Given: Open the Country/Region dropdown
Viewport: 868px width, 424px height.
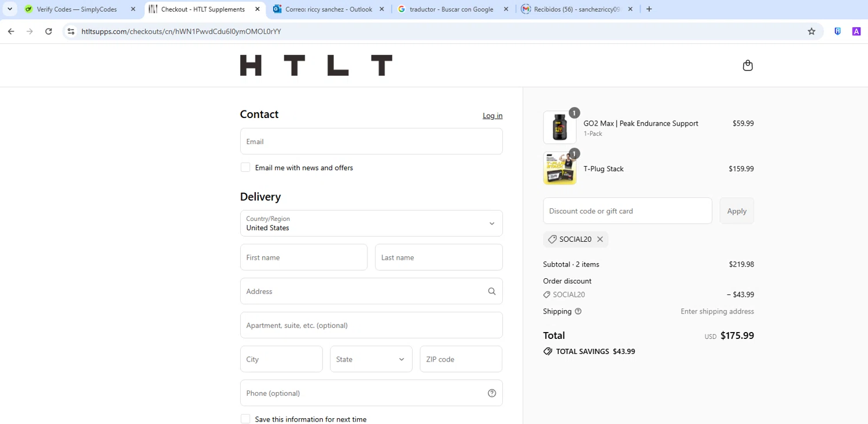Looking at the screenshot, I should pyautogui.click(x=372, y=223).
